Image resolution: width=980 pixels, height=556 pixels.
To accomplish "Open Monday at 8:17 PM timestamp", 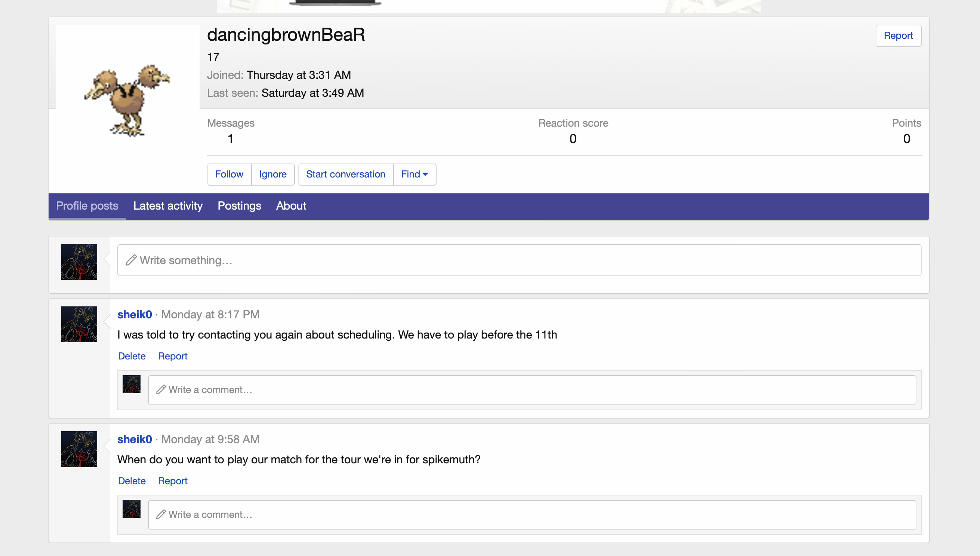I will coord(210,314).
